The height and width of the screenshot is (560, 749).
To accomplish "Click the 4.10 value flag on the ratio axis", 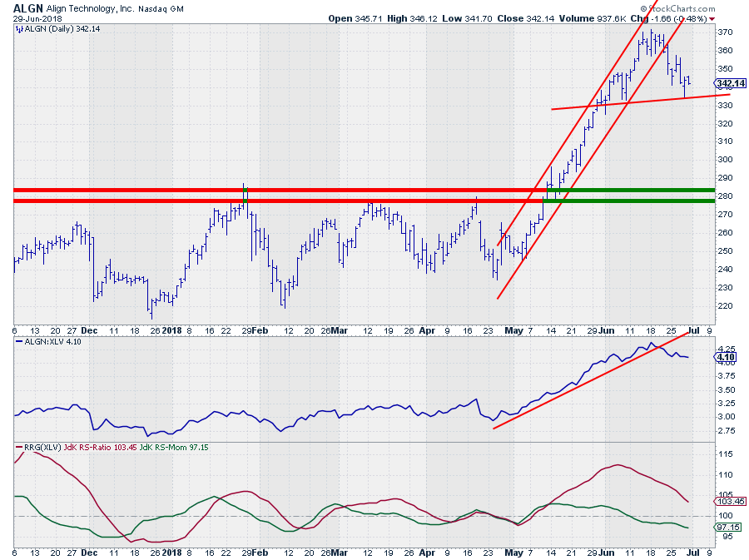I will point(726,357).
